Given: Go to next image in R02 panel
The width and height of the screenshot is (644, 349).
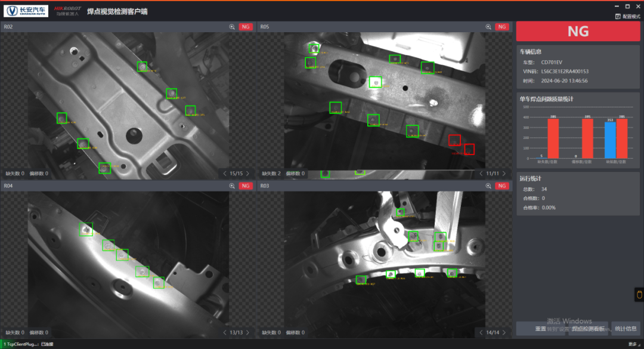Looking at the screenshot, I should coord(247,174).
